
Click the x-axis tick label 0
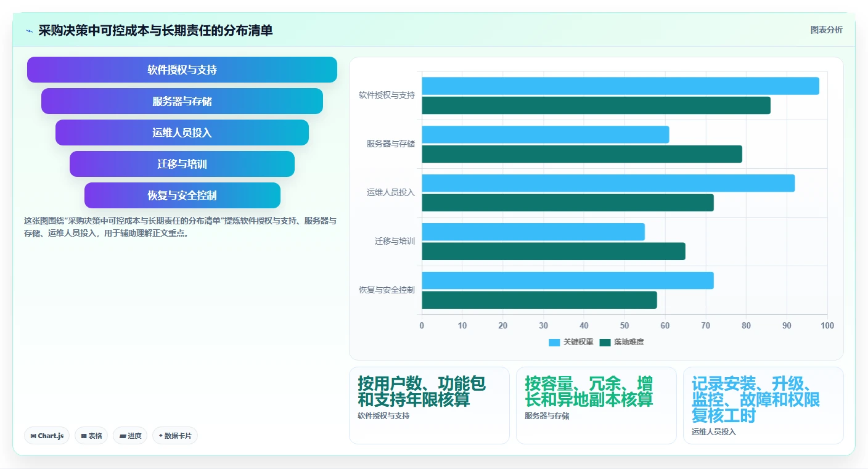point(422,325)
